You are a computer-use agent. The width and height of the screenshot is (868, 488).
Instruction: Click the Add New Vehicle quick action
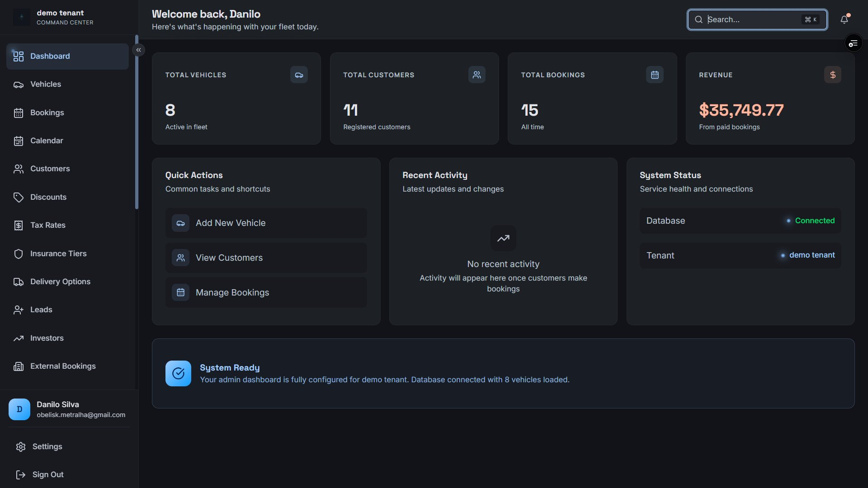click(266, 223)
